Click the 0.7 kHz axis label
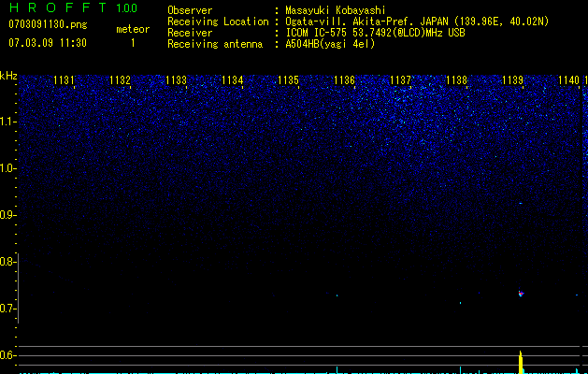 (x=7, y=309)
